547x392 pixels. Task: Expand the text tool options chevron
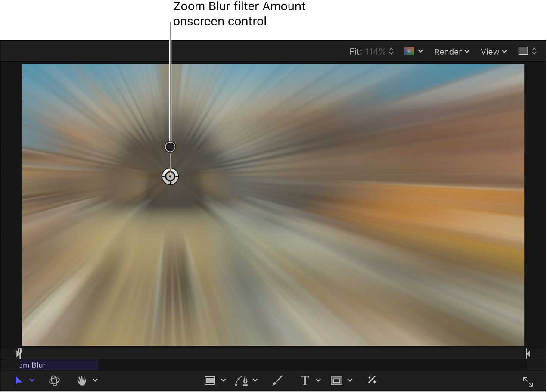[x=318, y=380]
